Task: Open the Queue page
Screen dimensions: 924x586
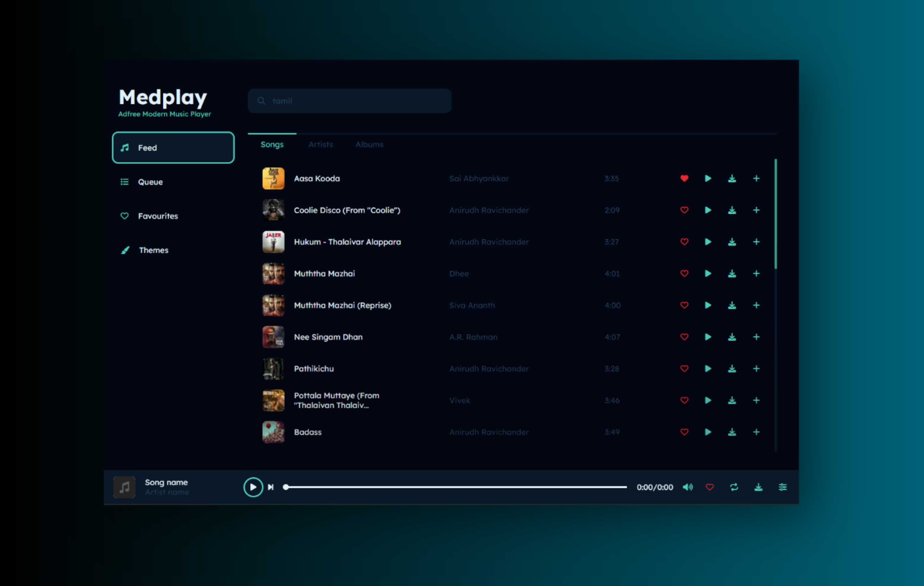Action: (x=150, y=182)
